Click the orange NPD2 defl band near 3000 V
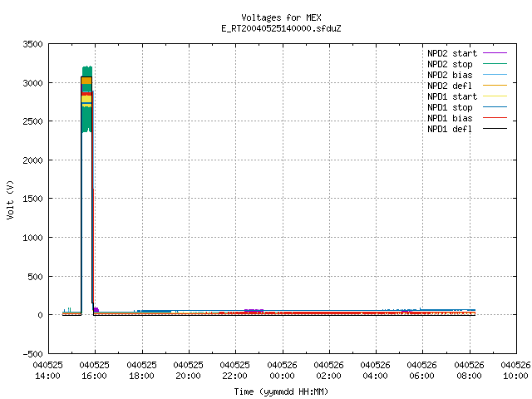 [86, 81]
